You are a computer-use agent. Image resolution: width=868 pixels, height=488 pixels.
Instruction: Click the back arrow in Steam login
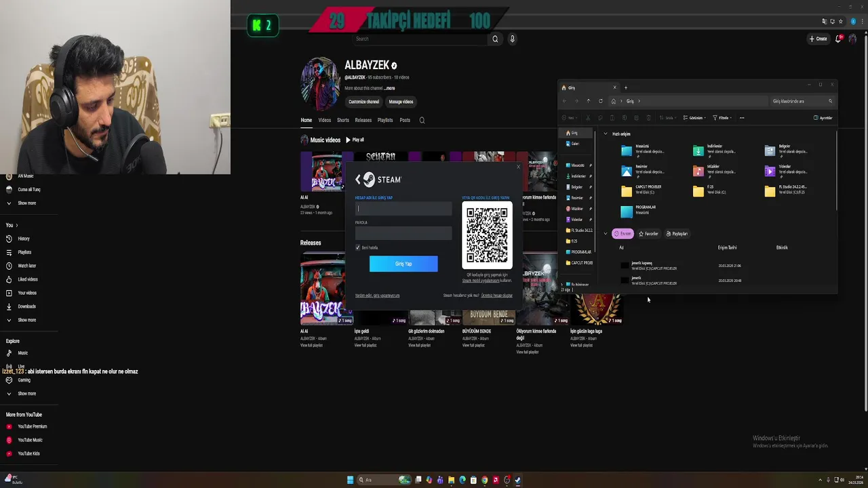click(x=358, y=180)
